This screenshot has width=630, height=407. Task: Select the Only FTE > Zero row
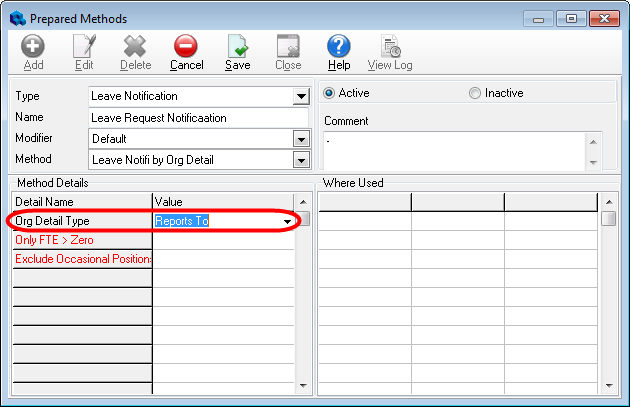pyautogui.click(x=82, y=240)
